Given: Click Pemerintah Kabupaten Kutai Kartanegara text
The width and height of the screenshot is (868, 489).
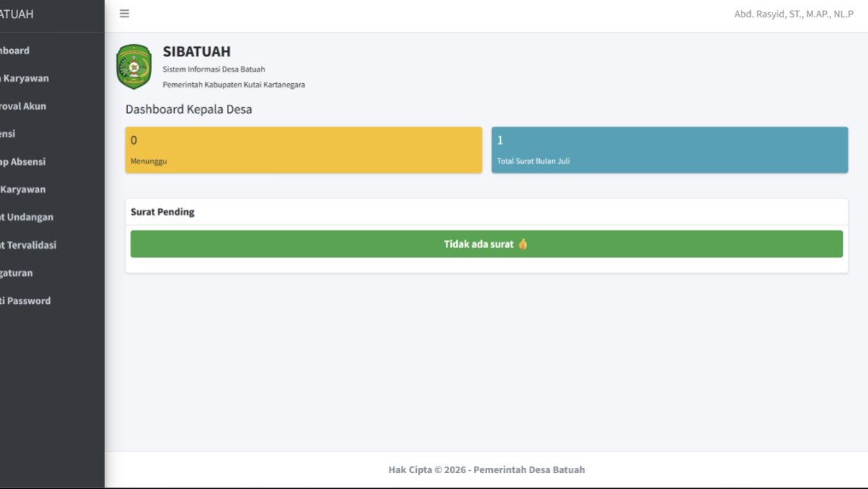Looking at the screenshot, I should coord(233,85).
